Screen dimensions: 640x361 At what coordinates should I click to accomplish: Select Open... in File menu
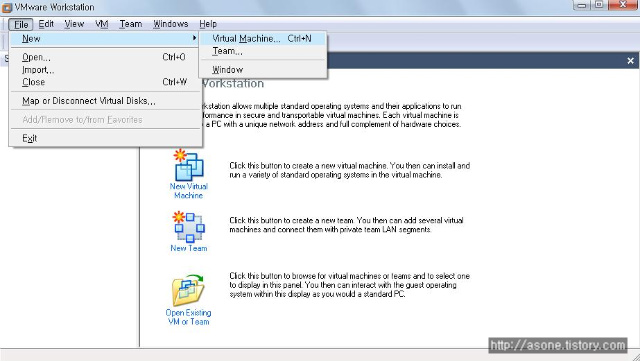tap(105, 57)
